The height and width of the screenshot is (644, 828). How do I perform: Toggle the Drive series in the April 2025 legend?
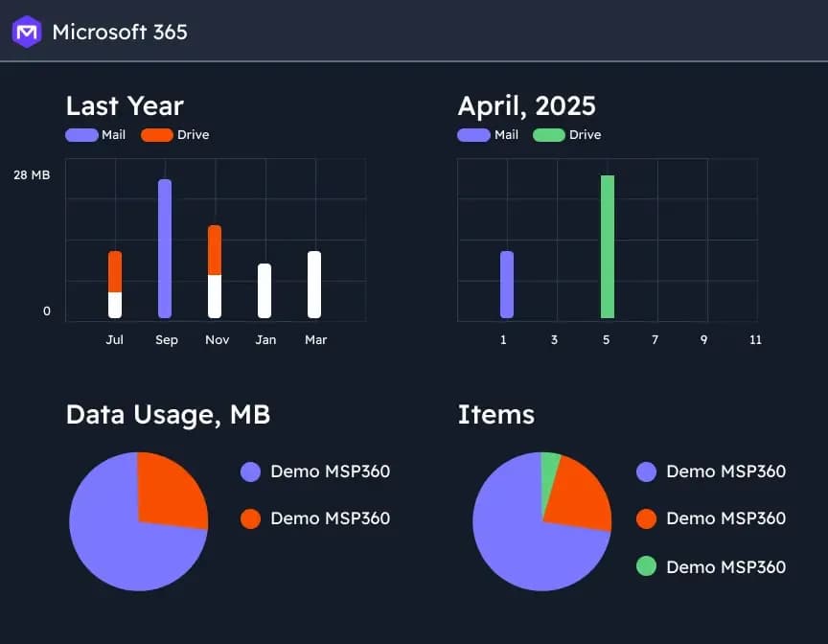pyautogui.click(x=566, y=135)
